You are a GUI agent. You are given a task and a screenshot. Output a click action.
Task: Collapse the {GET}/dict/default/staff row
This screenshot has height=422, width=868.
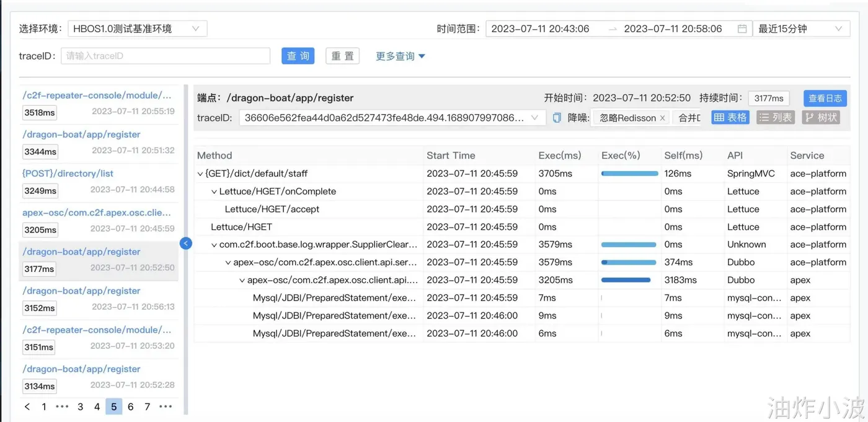tap(200, 174)
